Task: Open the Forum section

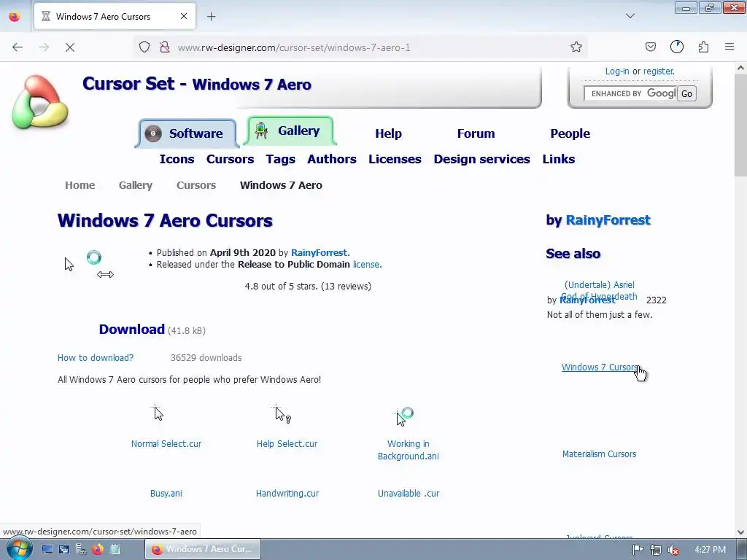Action: [x=476, y=133]
